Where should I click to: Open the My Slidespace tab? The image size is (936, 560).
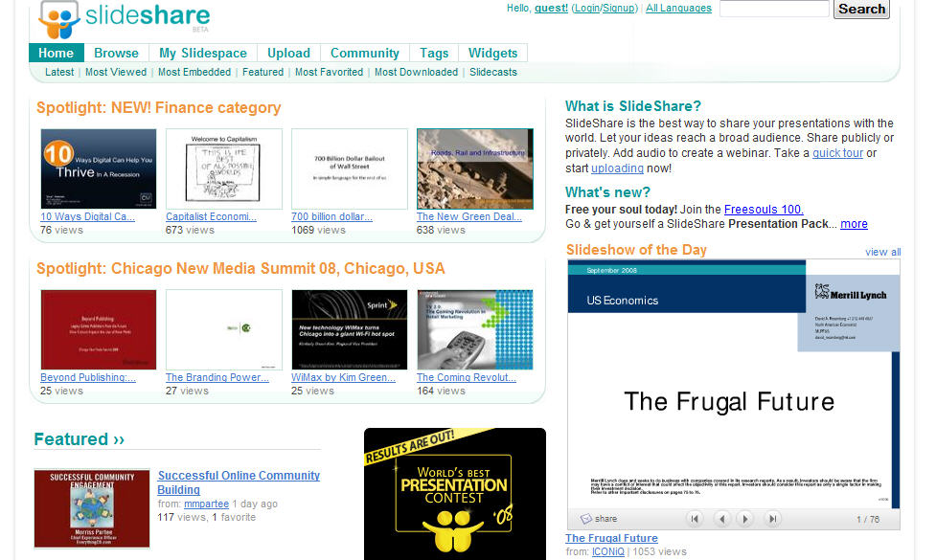(x=202, y=53)
